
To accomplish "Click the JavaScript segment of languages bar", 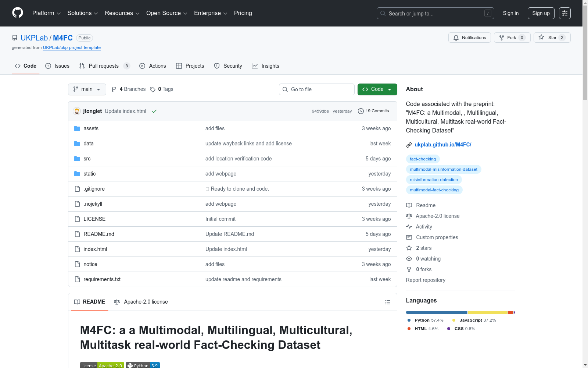I will pos(488,312).
